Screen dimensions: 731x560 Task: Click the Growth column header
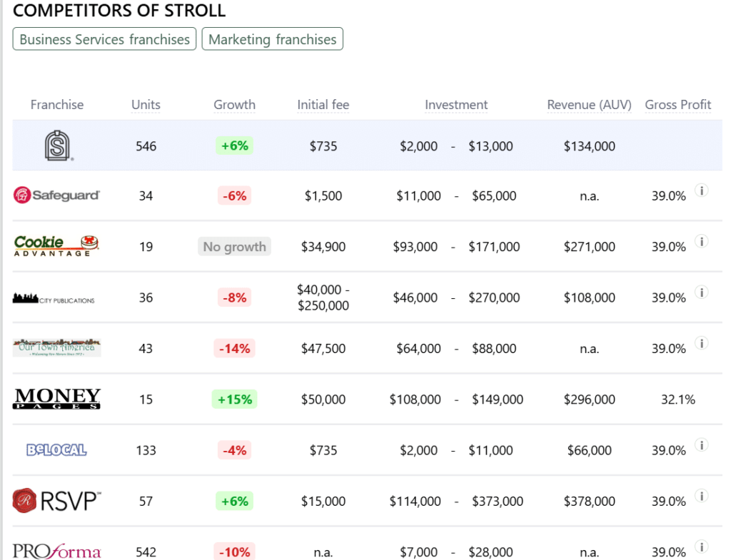[234, 105]
